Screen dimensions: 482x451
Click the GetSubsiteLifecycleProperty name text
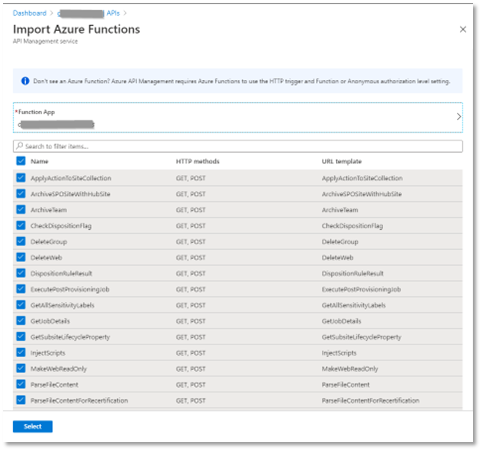coord(70,337)
